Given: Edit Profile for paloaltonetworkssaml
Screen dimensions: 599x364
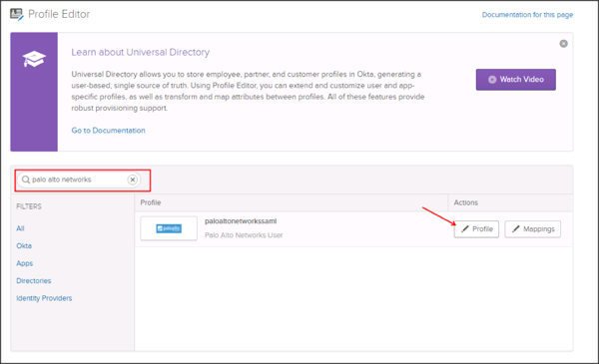Looking at the screenshot, I should (476, 229).
